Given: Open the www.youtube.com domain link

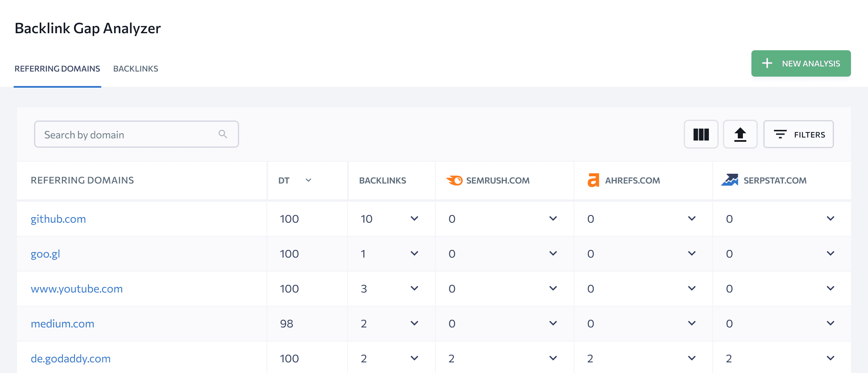Looking at the screenshot, I should (77, 289).
